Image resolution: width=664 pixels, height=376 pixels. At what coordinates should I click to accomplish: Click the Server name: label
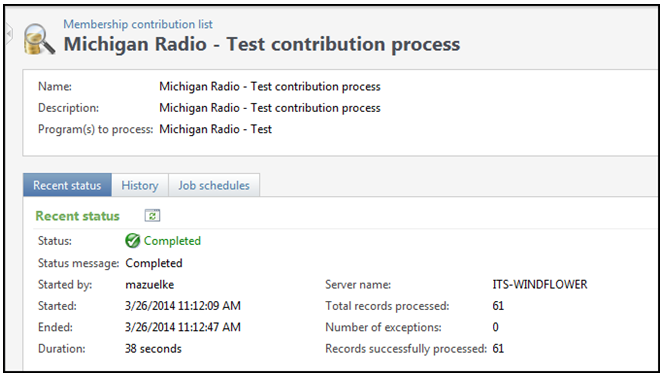pyautogui.click(x=358, y=285)
